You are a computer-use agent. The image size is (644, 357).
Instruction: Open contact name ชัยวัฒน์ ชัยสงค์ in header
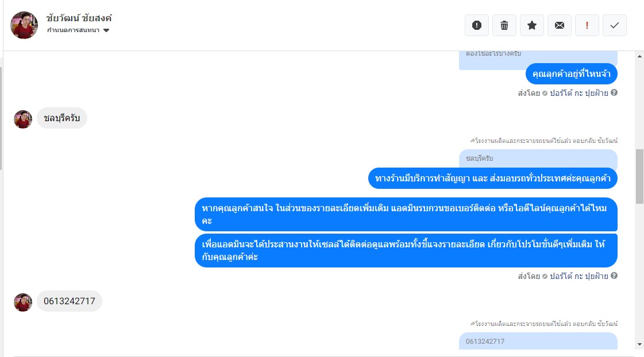click(x=79, y=18)
